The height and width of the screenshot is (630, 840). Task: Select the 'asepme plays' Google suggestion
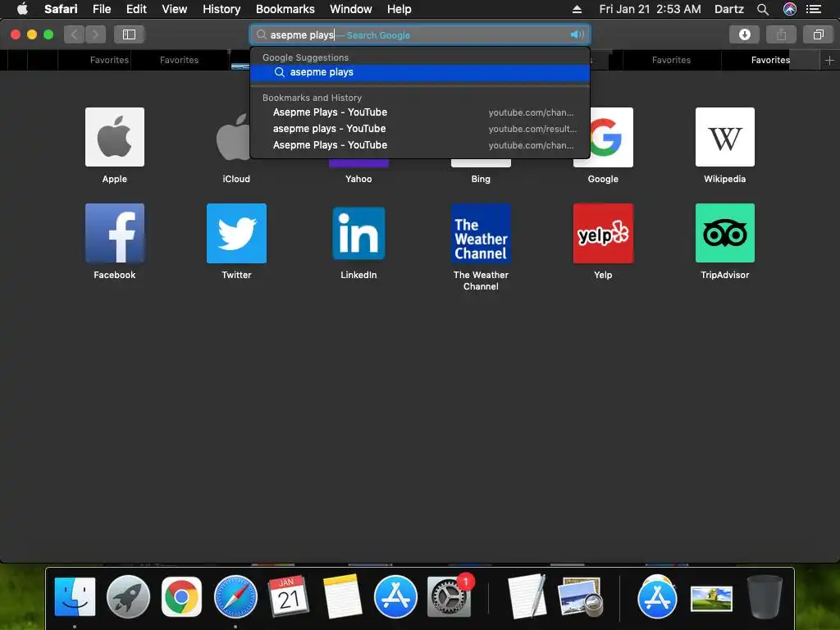click(x=420, y=72)
